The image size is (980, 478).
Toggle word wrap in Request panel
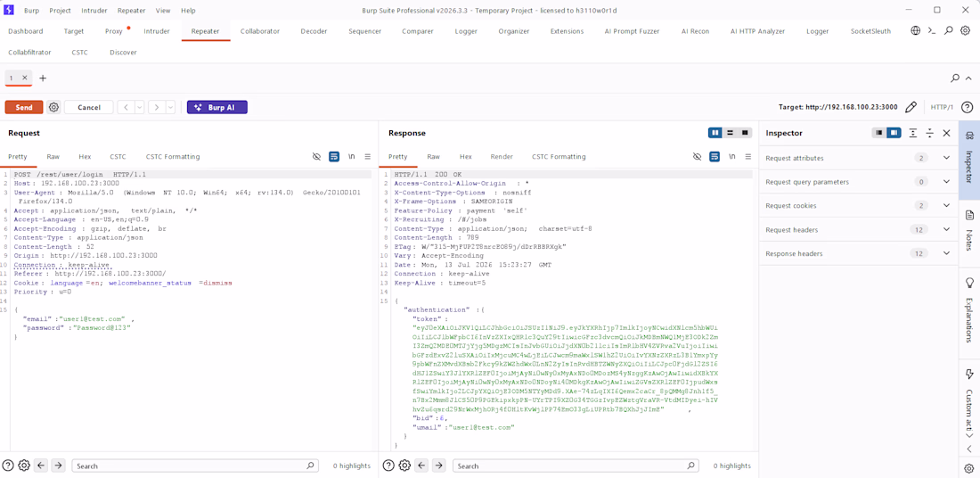334,156
